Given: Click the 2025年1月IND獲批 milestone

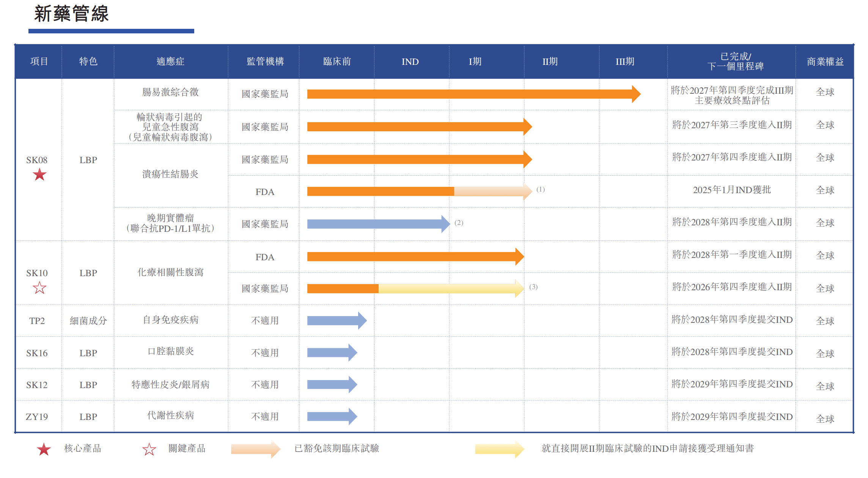Looking at the screenshot, I should tap(732, 190).
